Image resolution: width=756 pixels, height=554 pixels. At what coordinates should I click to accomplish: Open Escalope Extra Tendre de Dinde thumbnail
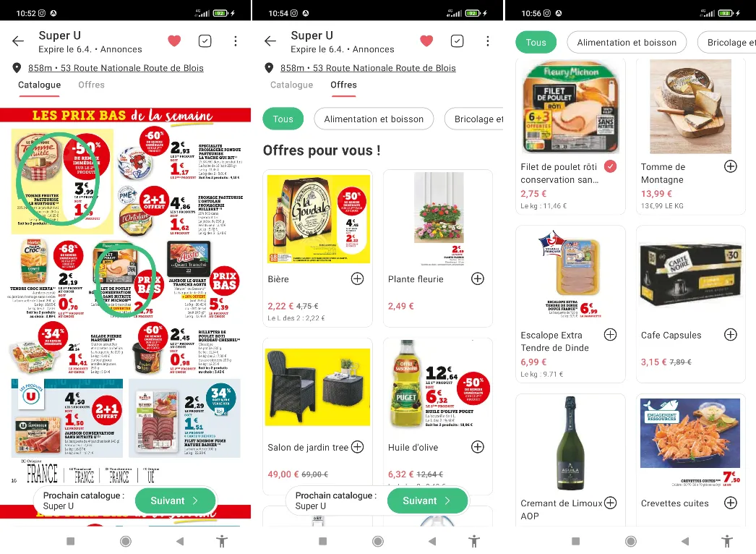(x=570, y=274)
